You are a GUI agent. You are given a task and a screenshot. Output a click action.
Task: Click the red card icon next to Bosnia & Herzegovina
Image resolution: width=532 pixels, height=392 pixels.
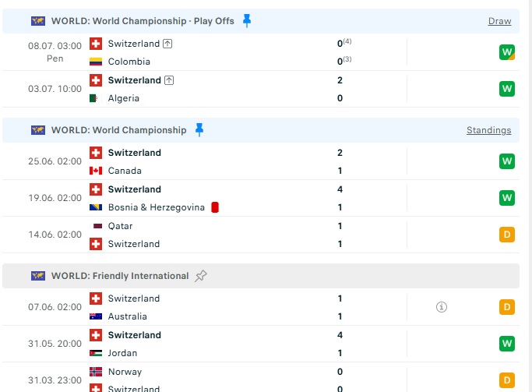pyautogui.click(x=215, y=207)
